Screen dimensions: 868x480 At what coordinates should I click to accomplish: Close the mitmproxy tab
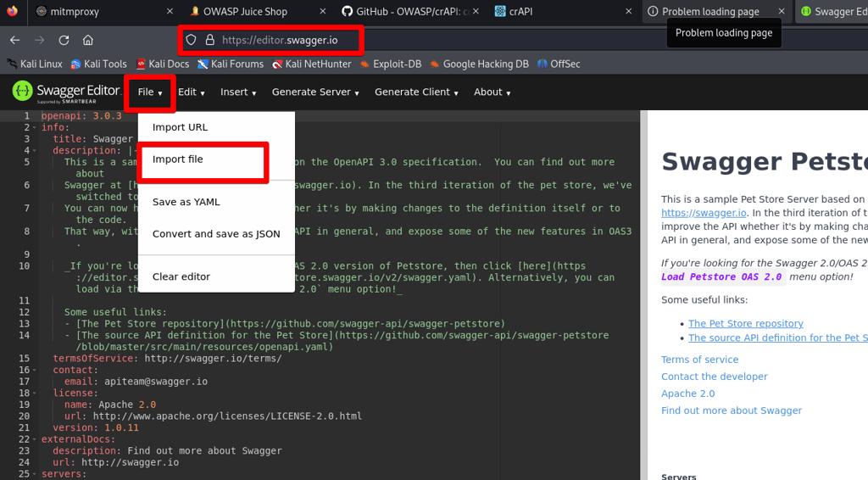(x=170, y=11)
